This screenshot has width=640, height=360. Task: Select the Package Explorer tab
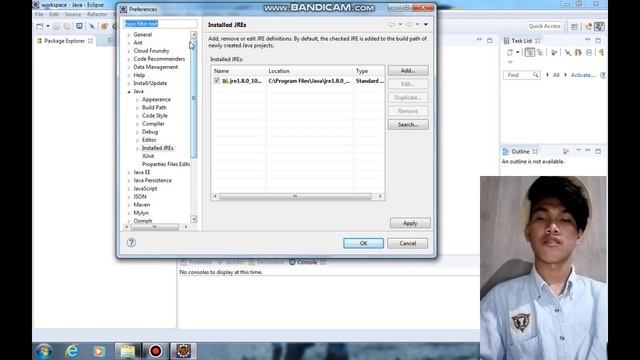tap(64, 41)
